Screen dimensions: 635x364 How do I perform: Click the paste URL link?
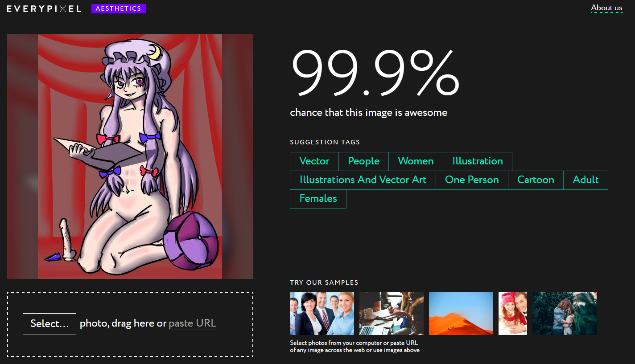coord(192,323)
